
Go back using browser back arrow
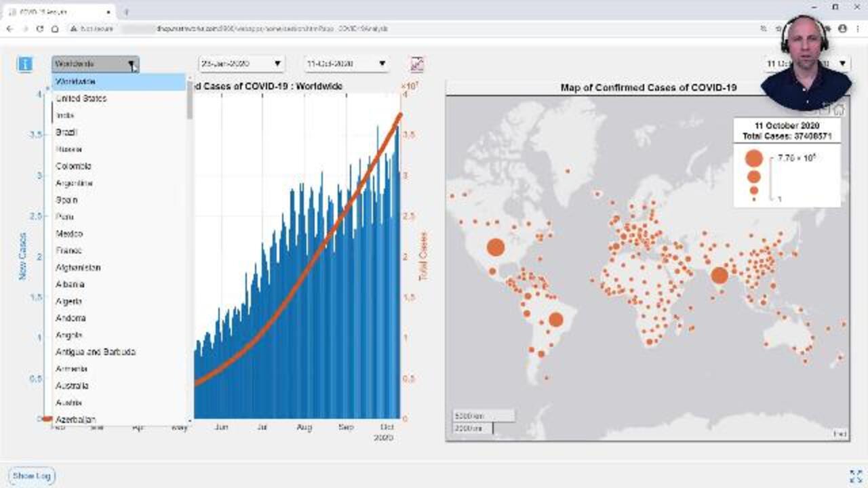click(9, 29)
